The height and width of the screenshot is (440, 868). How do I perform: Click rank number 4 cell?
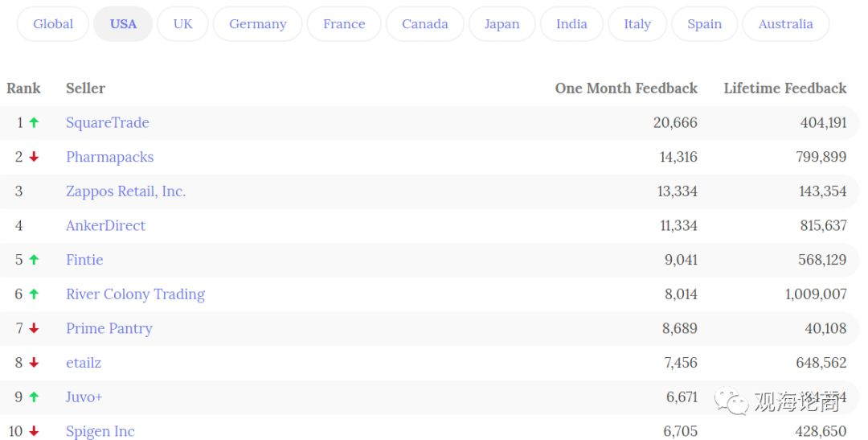coord(18,225)
